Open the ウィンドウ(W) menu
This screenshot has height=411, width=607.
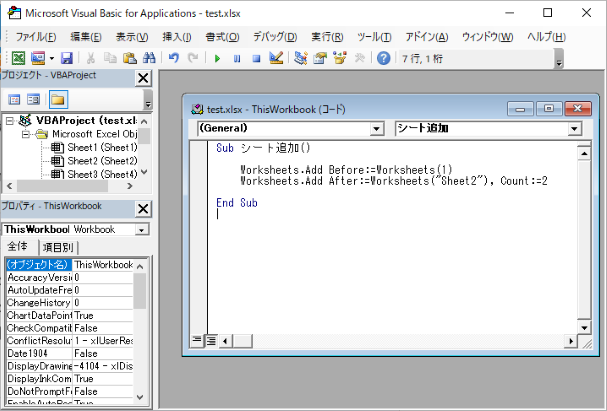(x=487, y=37)
